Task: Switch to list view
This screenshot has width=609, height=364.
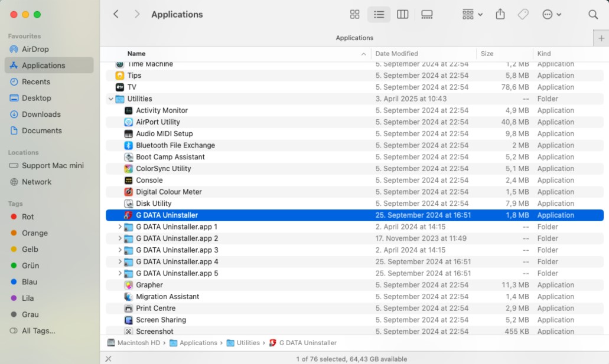Action: pos(379,14)
